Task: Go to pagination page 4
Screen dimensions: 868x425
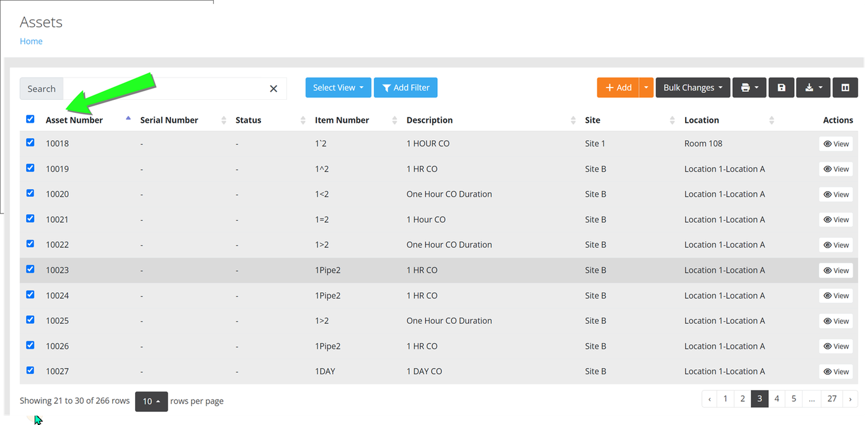Action: point(777,399)
